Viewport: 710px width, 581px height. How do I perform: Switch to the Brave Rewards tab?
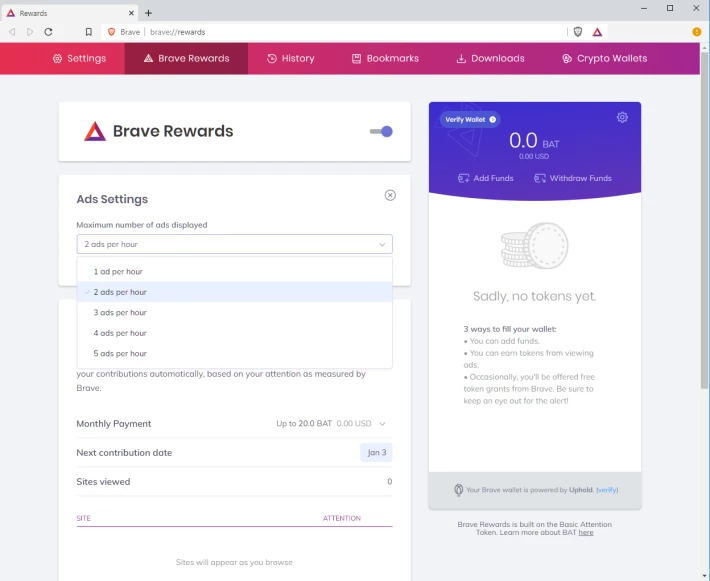pyautogui.click(x=186, y=58)
